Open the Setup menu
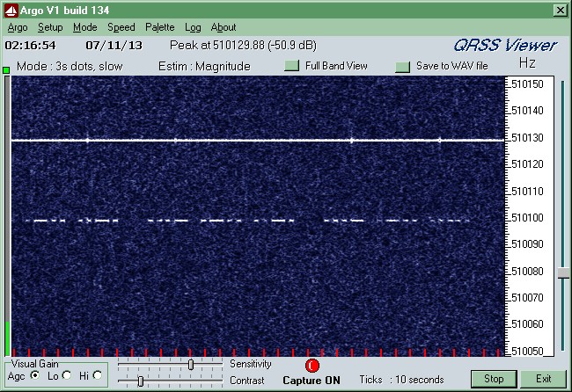The height and width of the screenshot is (392, 572). [49, 27]
